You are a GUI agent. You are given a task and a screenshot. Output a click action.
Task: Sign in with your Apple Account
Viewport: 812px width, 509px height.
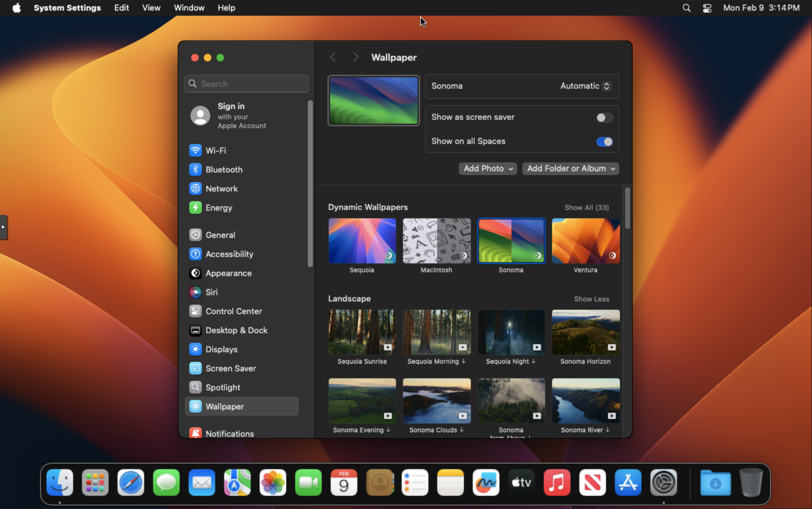pyautogui.click(x=242, y=116)
